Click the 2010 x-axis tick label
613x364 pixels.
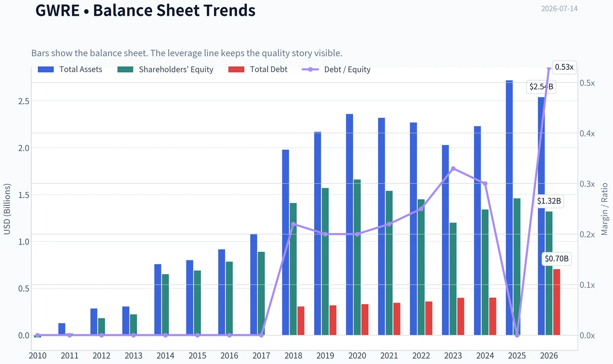pyautogui.click(x=37, y=355)
